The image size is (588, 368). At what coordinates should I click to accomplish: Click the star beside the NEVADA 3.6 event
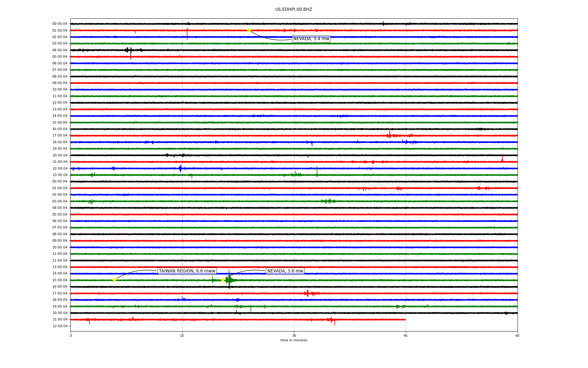[x=223, y=280]
